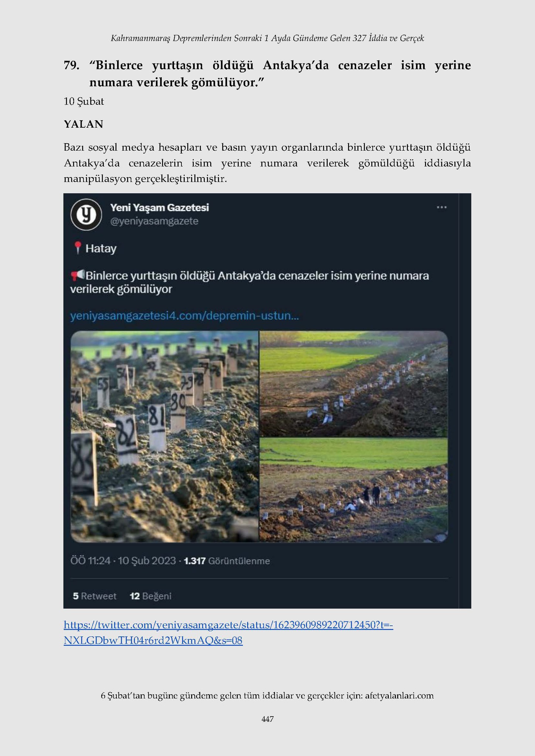Click the red megaphone emoji in the tweet

pos(78,275)
